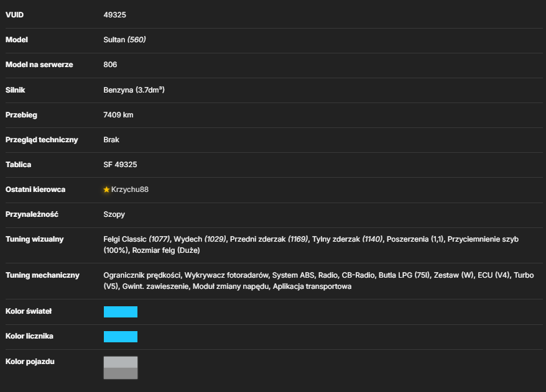Click the Ostatni kierowca row label
Image resolution: width=546 pixels, height=392 pixels.
35,189
